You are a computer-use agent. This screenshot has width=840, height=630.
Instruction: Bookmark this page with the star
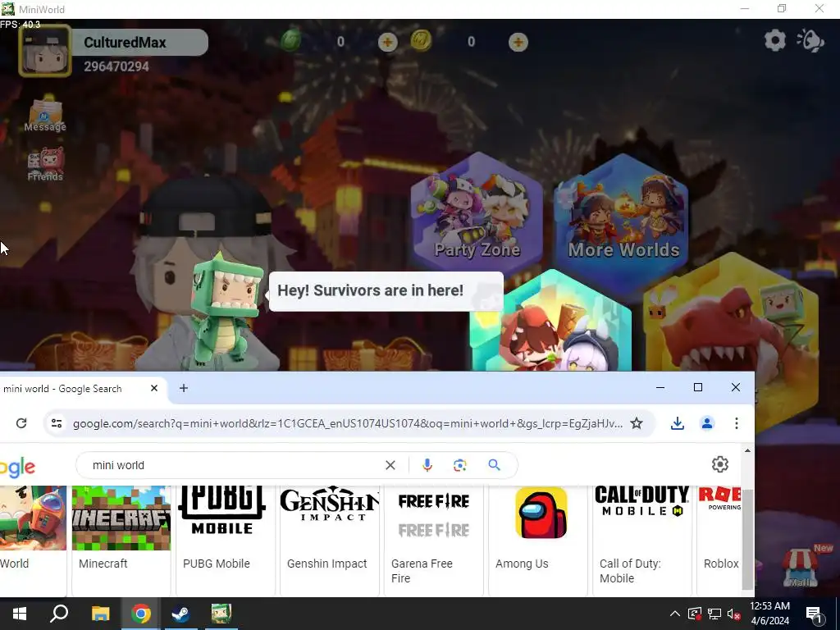click(637, 423)
